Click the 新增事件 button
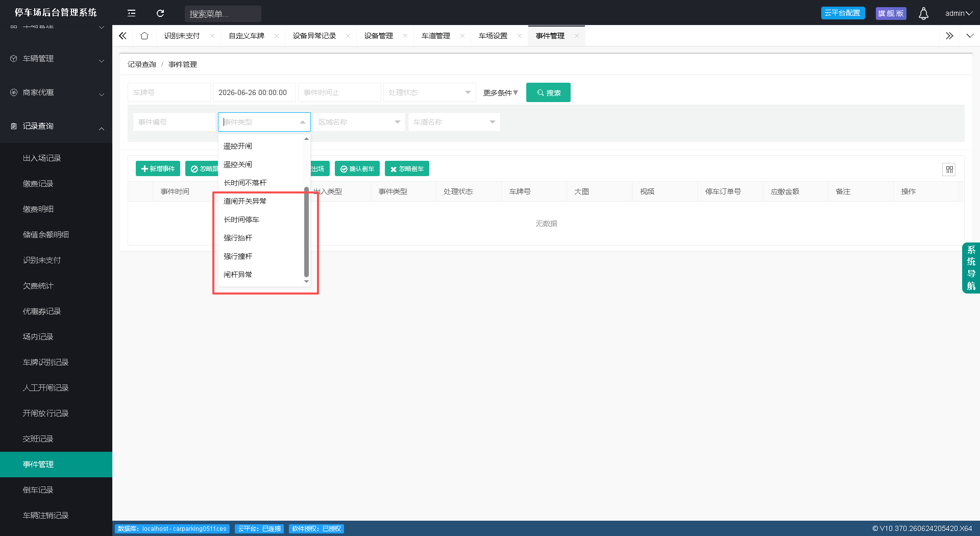980x536 pixels. coord(158,168)
